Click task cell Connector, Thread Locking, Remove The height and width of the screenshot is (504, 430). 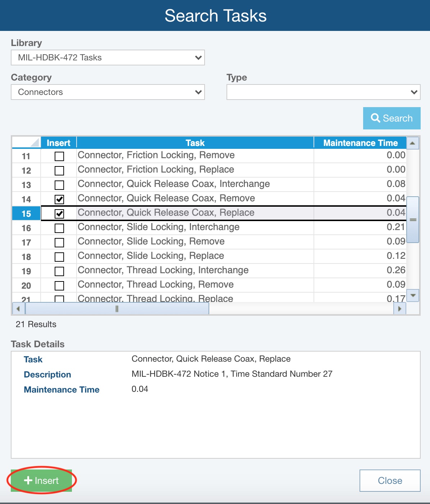coord(195,285)
